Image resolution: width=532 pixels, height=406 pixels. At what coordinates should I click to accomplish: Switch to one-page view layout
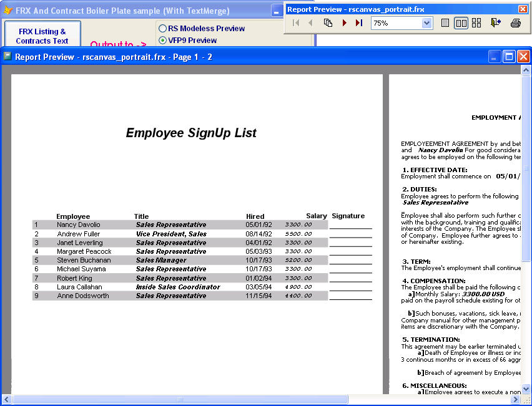445,22
